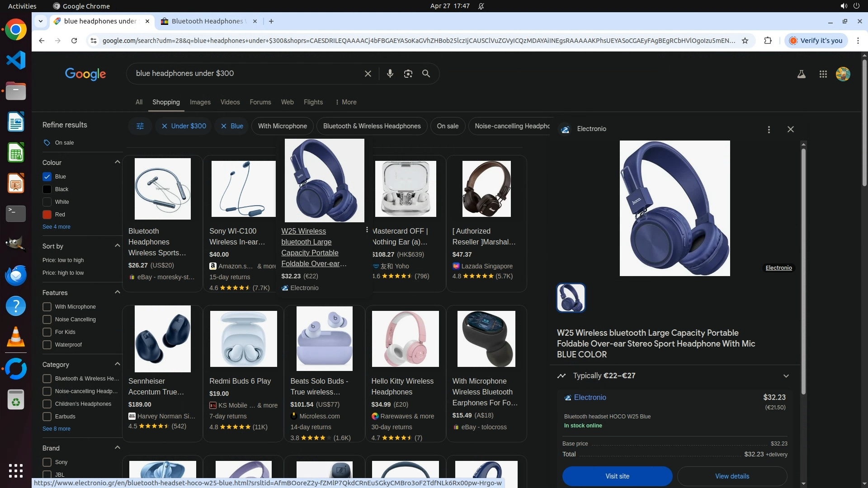
Task: Collapse the Category filter section
Action: click(x=117, y=364)
